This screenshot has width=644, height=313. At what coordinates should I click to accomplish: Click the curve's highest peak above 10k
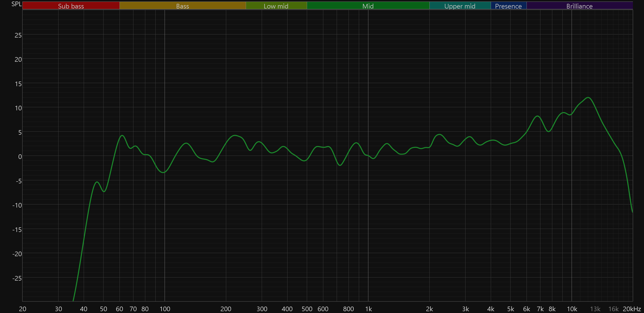(x=588, y=97)
